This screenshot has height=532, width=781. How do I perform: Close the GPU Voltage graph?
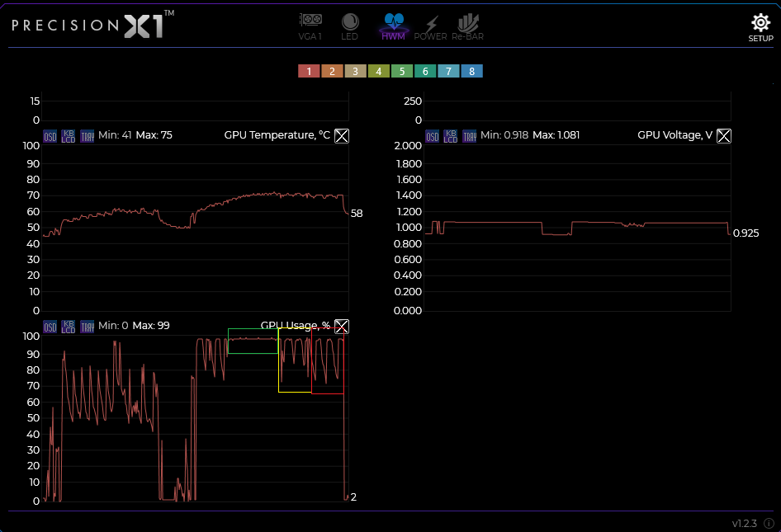pos(724,135)
